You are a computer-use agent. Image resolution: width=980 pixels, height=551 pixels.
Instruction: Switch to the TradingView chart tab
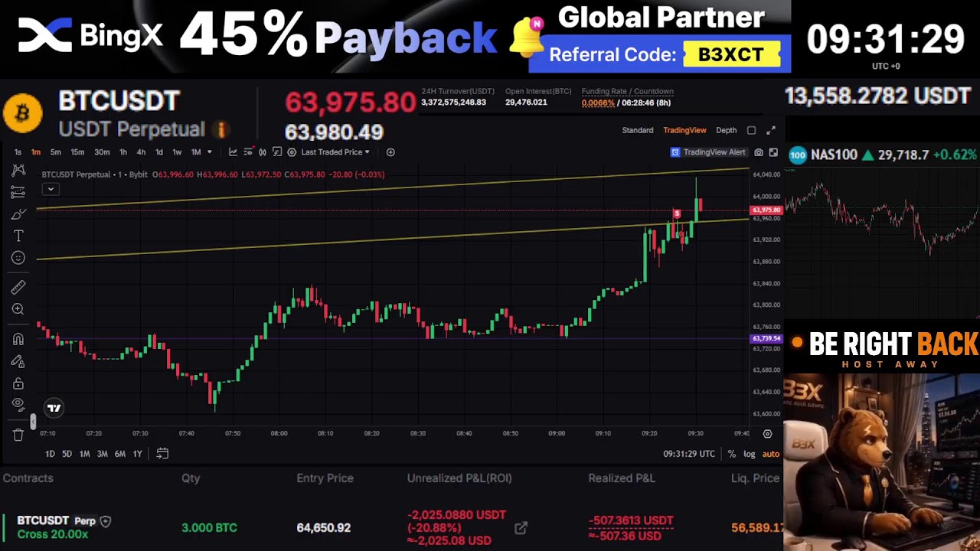pyautogui.click(x=684, y=130)
